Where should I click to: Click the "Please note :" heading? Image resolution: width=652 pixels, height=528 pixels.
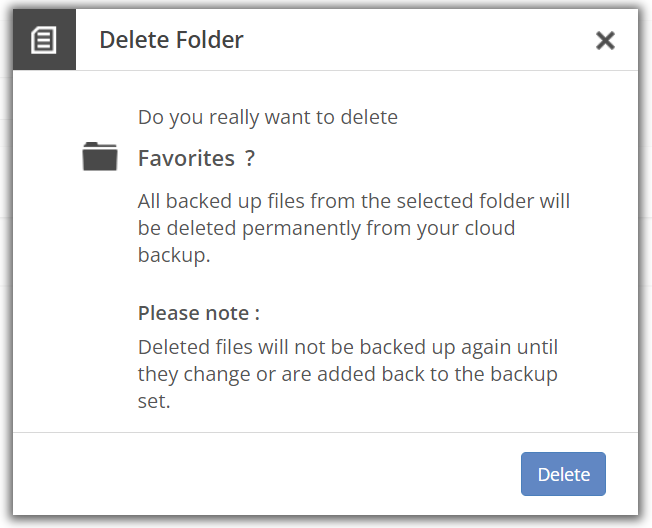pos(199,313)
